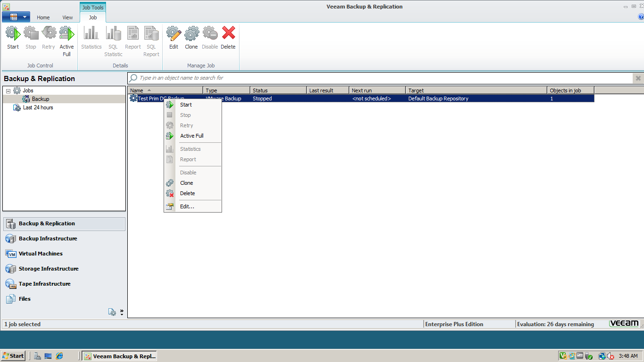Screen dimensions: 644x362
Task: Open the Veeam agent icon in the system tray
Action: [x=563, y=356]
